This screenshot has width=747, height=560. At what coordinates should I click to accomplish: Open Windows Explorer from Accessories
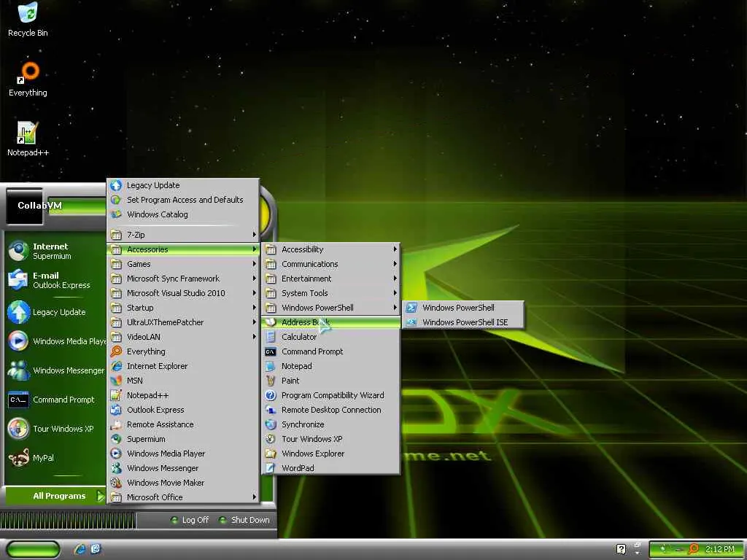point(331,454)
